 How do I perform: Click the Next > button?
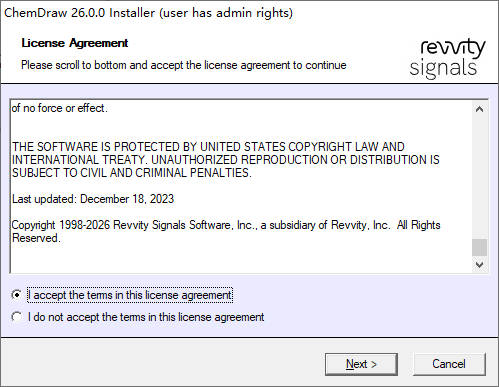click(x=361, y=364)
